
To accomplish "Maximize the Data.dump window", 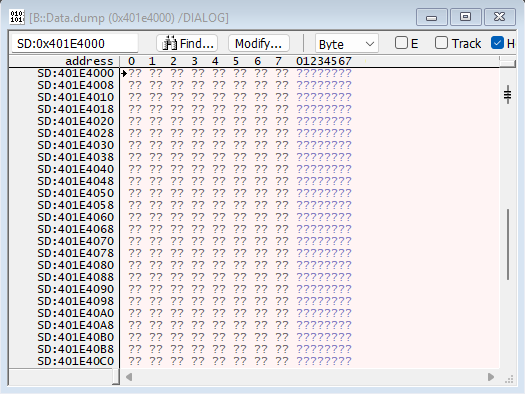I will pos(466,17).
